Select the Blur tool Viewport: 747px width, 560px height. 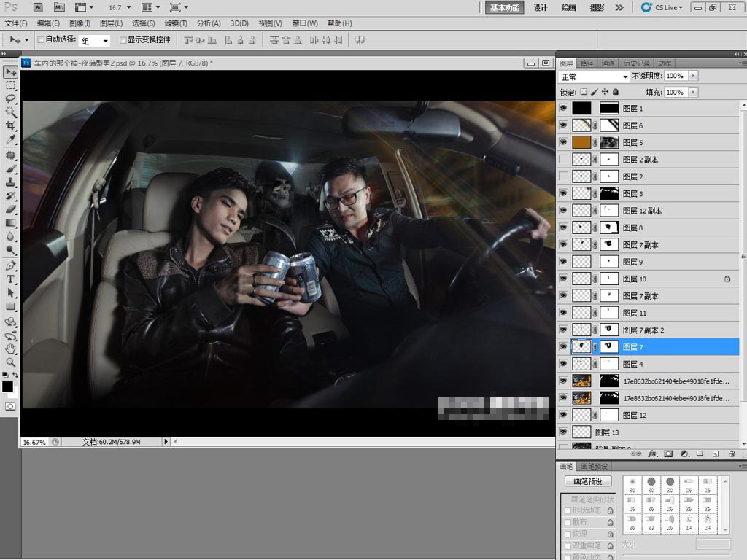coord(10,236)
